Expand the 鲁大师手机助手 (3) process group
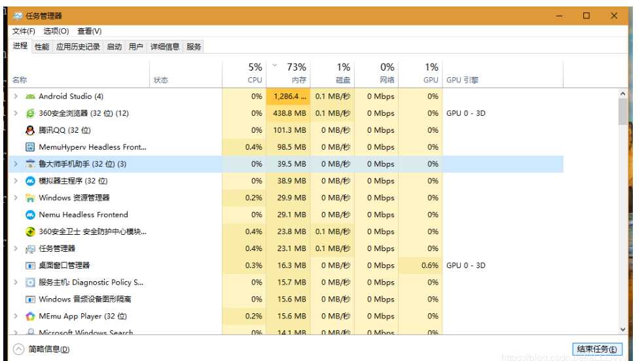Screen dimensions: 644x361 (16, 163)
